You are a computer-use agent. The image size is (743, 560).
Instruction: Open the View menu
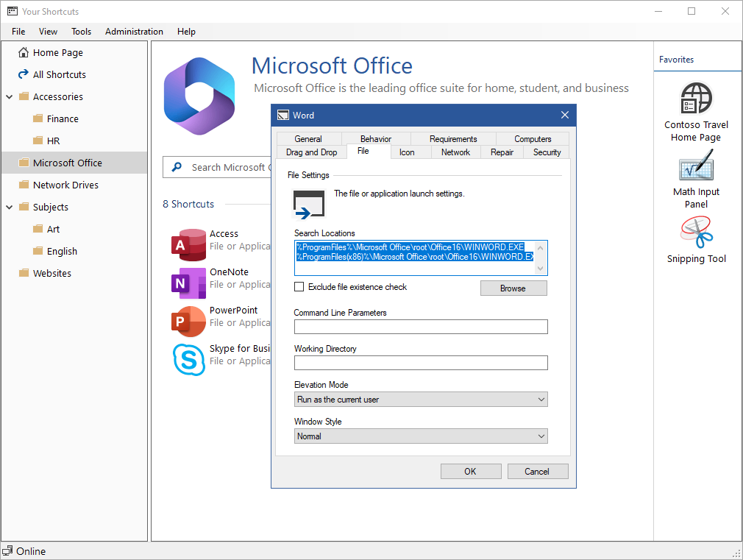coord(48,32)
